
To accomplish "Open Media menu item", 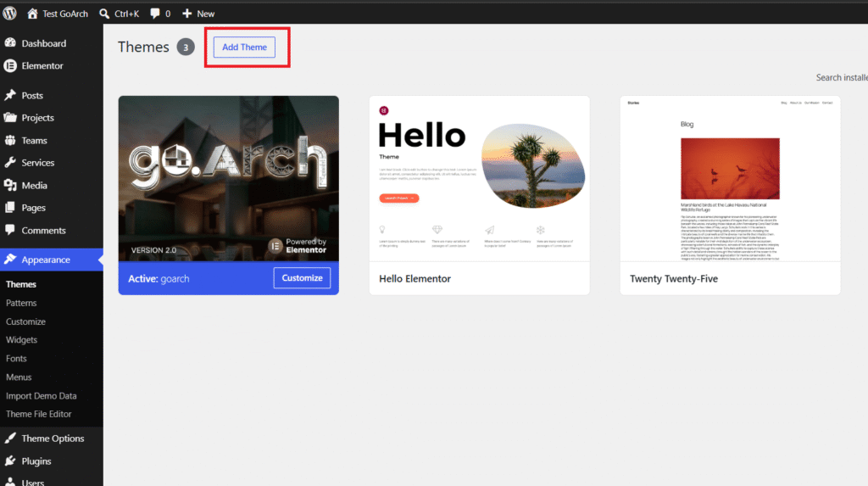I will point(52,185).
